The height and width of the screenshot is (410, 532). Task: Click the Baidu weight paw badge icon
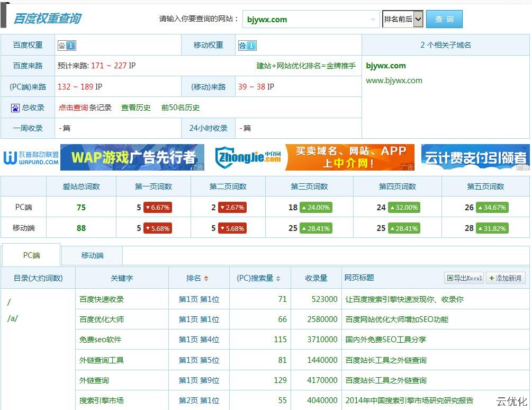coord(67,46)
